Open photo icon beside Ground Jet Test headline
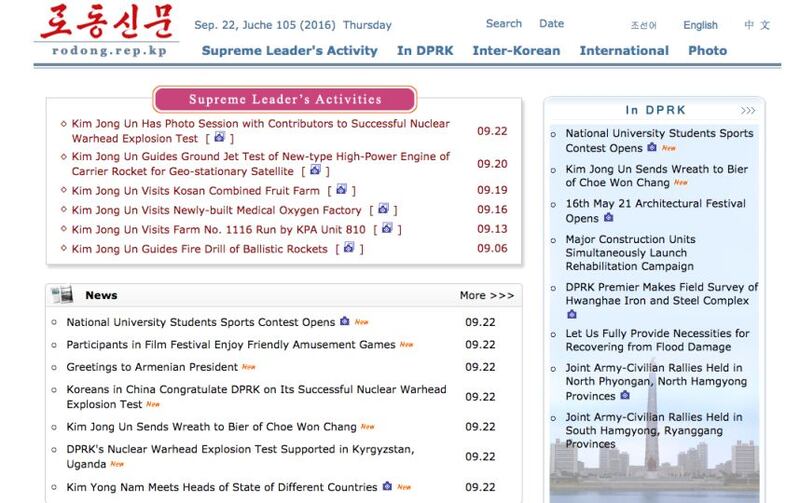 coord(315,170)
